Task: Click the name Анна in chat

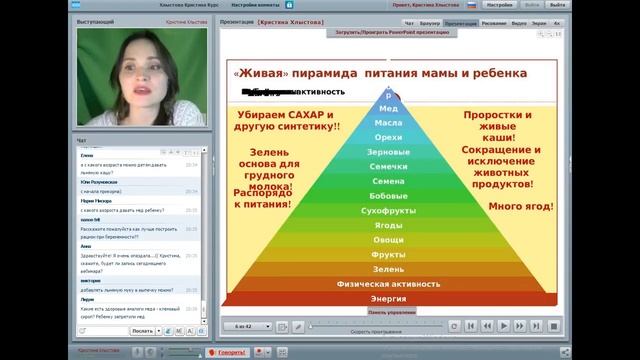Action: click(x=86, y=247)
